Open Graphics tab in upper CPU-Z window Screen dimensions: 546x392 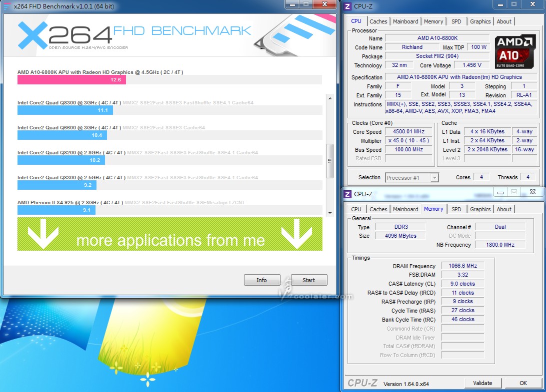(x=480, y=21)
